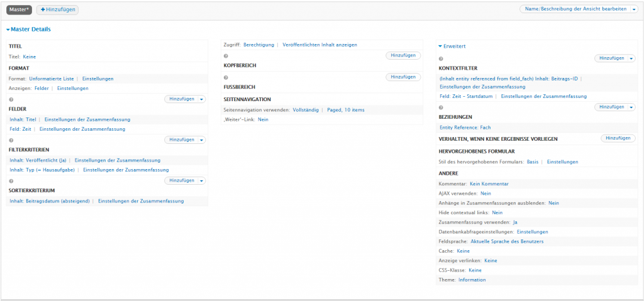Click the help icon above the FELDER heading

tap(11, 99)
